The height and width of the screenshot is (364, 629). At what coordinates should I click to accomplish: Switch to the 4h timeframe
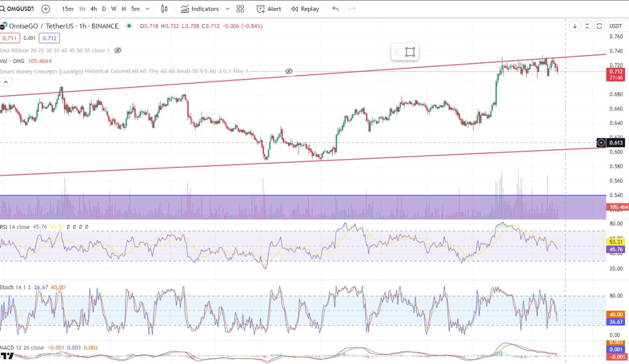(93, 8)
